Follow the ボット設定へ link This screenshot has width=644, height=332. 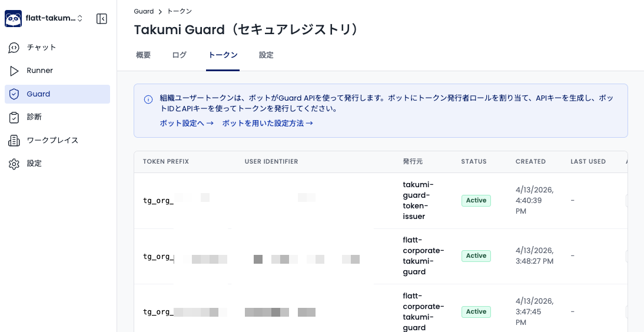186,124
